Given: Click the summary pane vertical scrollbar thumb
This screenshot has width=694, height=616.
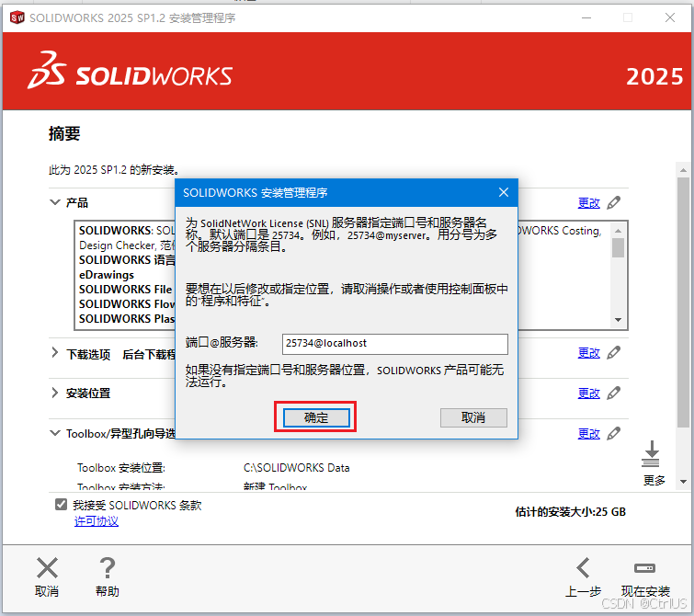Looking at the screenshot, I should tap(683, 302).
